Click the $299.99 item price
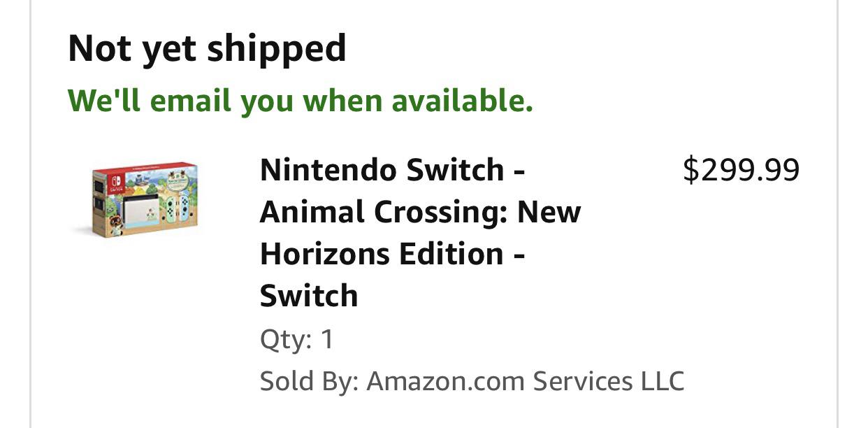 (x=741, y=170)
